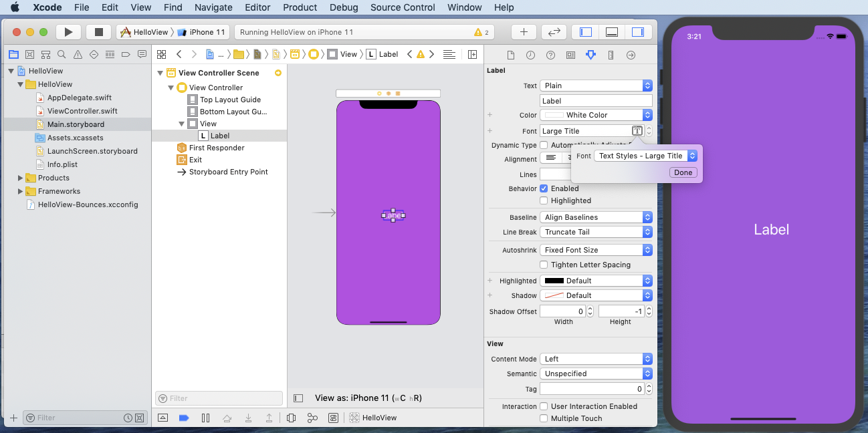Uncheck the Enabled behavior checkbox
The width and height of the screenshot is (868, 433).
coord(544,188)
